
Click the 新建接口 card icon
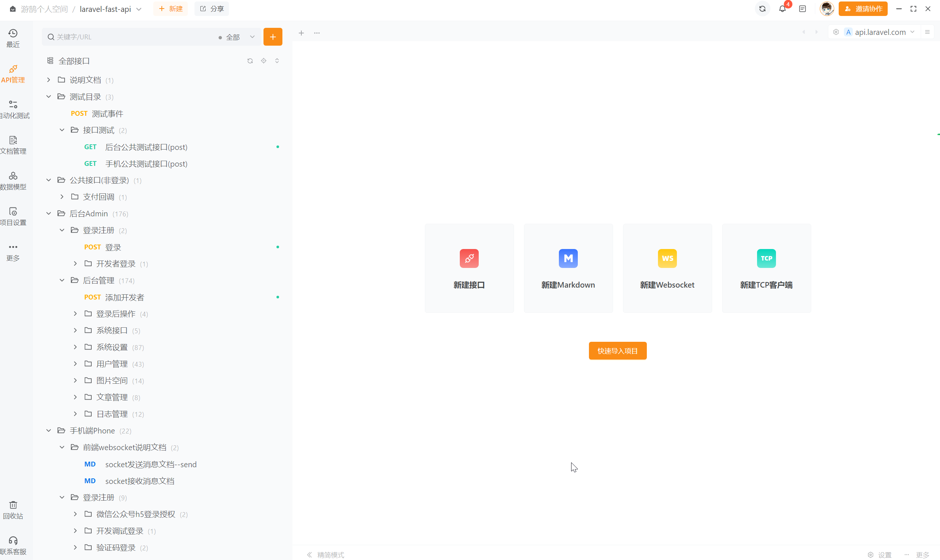(x=469, y=259)
